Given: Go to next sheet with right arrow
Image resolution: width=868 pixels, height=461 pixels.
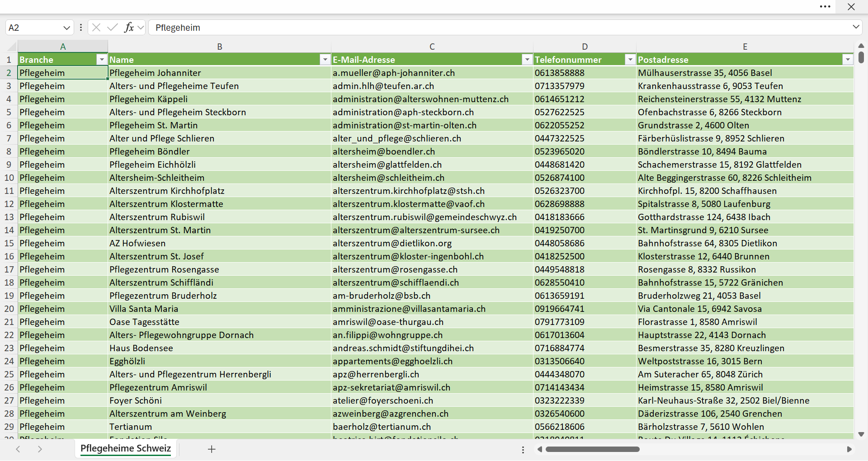Looking at the screenshot, I should click(40, 449).
